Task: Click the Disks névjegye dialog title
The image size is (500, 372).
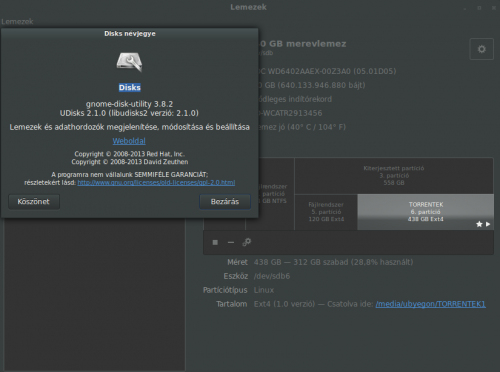Action: (x=130, y=34)
